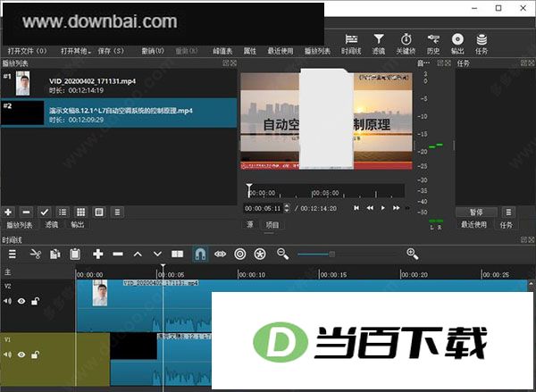Ripple delete with timeline minus icon
This screenshot has width=536, height=392.
[x=118, y=254]
